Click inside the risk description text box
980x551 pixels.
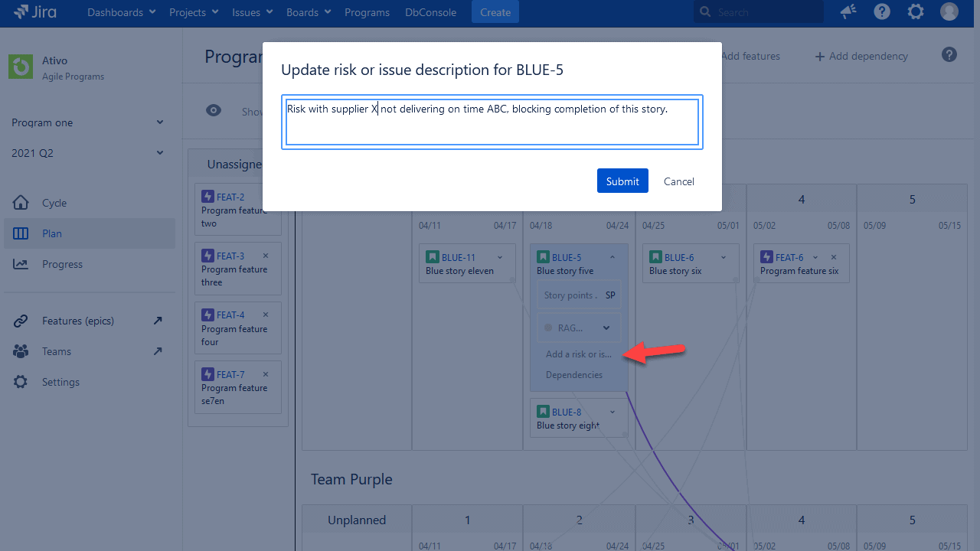click(x=491, y=122)
